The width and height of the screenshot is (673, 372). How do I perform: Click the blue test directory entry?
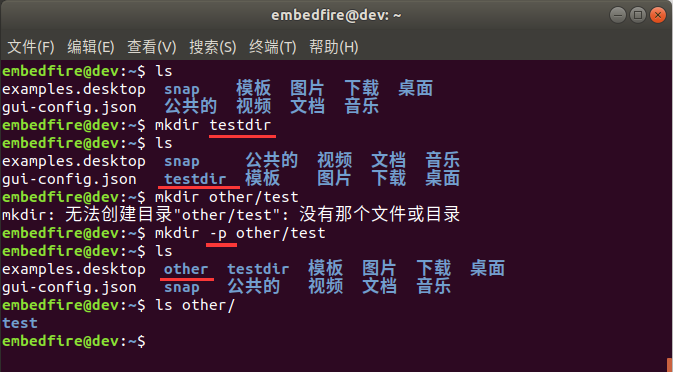click(x=20, y=323)
